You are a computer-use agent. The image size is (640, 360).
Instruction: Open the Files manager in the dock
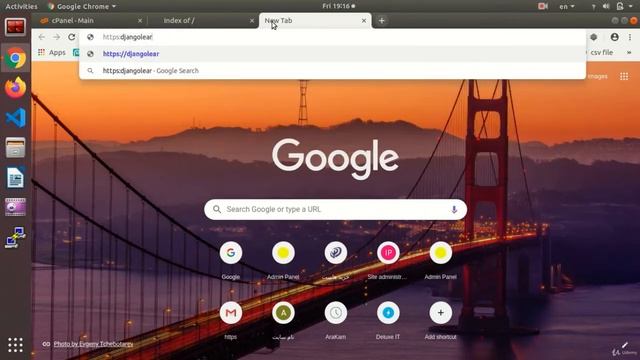click(x=16, y=147)
